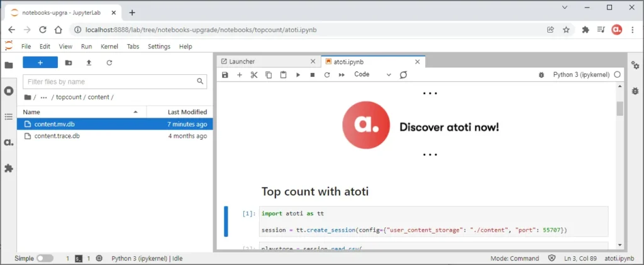Paste cell from clipboard
Image resolution: width=644 pixels, height=265 pixels.
[x=284, y=75]
